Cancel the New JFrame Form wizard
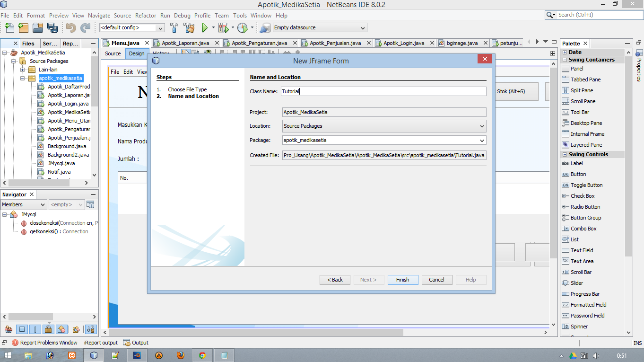 436,280
